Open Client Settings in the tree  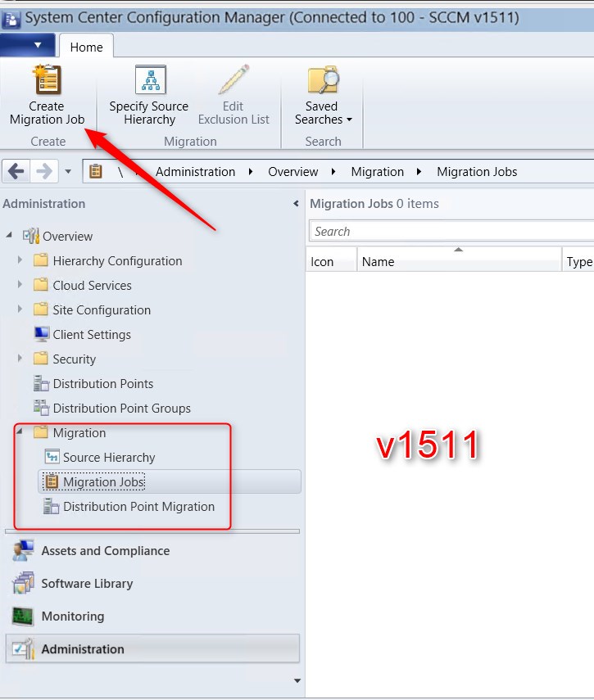(92, 335)
